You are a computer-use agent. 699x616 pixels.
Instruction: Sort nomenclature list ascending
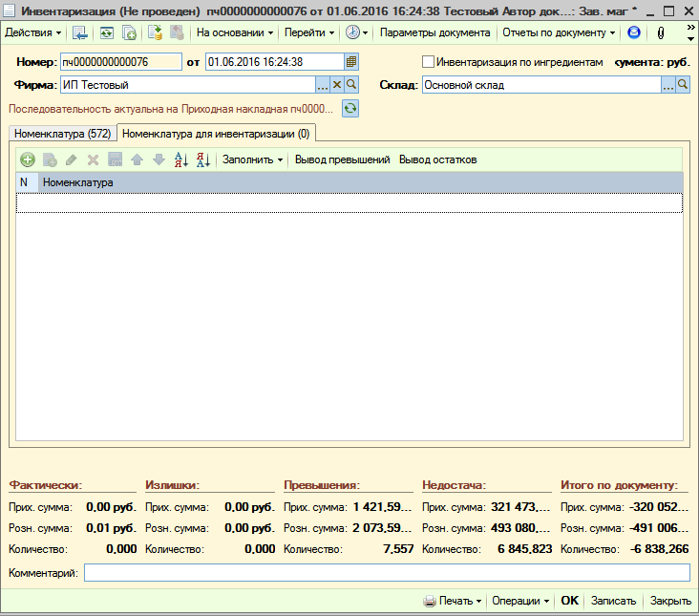[181, 159]
